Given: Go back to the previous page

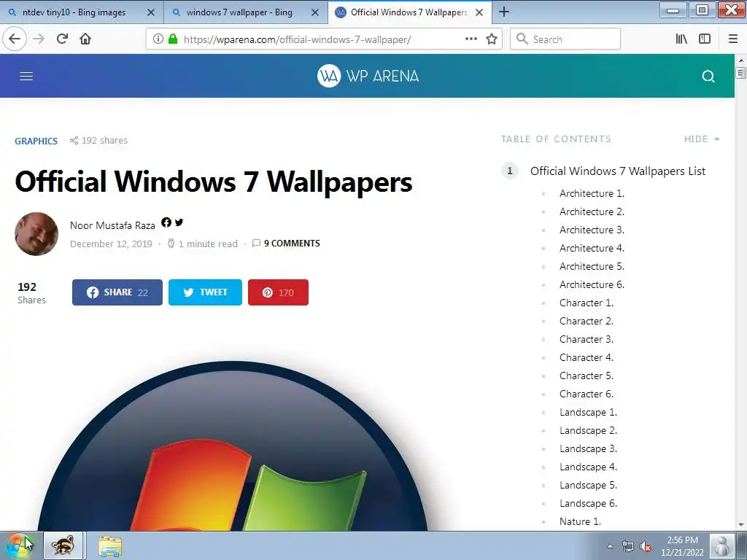Looking at the screenshot, I should point(15,39).
